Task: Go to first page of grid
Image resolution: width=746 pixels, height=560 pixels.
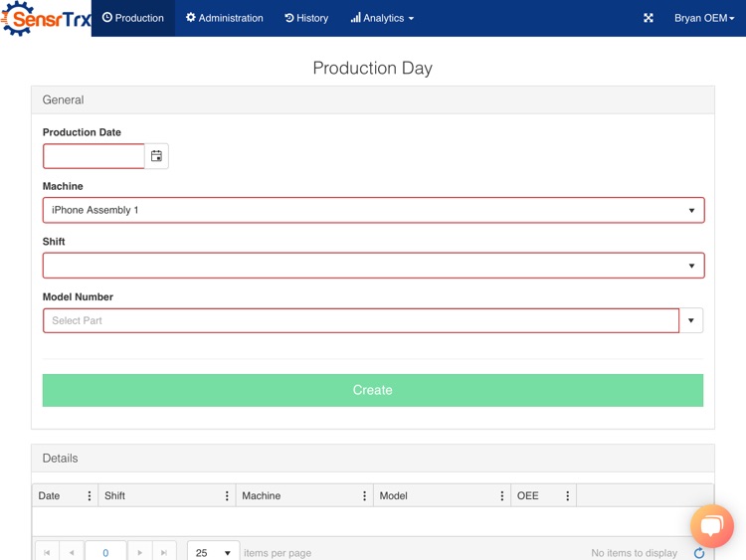Action: 47,552
